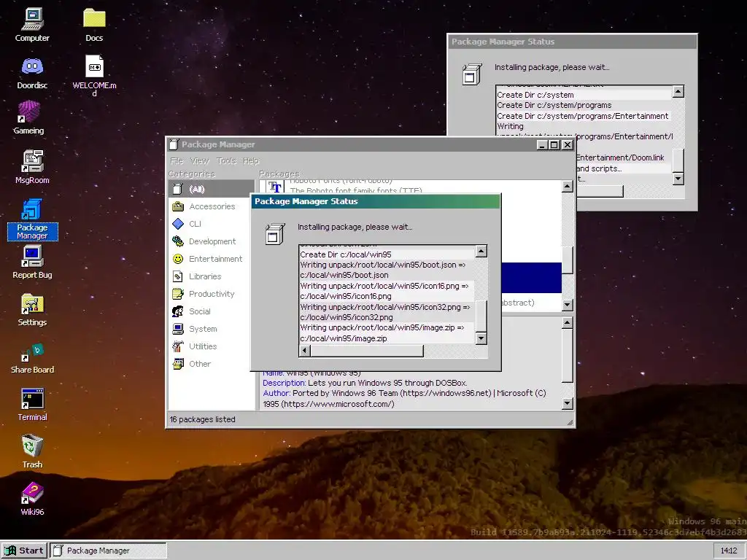Click the front log horizontal scrollbar thumb
Screen dimensions: 747x560
(366, 351)
